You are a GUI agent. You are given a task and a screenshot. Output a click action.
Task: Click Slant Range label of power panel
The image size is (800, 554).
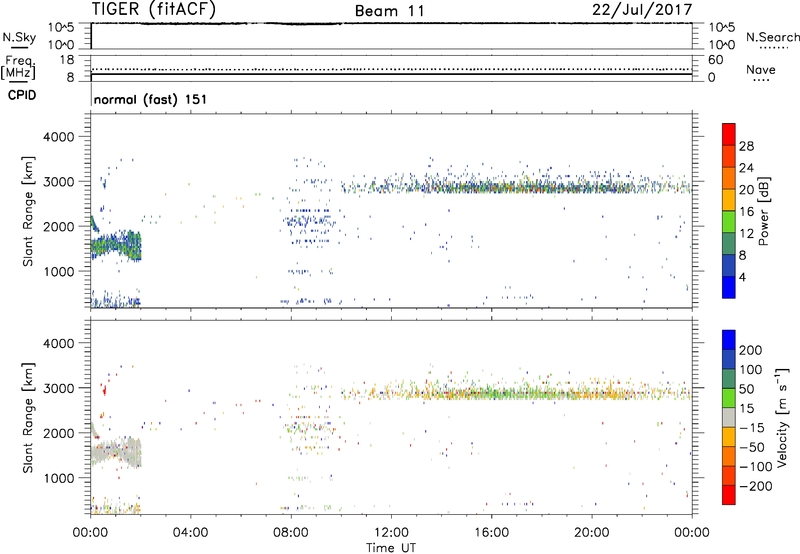pyautogui.click(x=28, y=211)
